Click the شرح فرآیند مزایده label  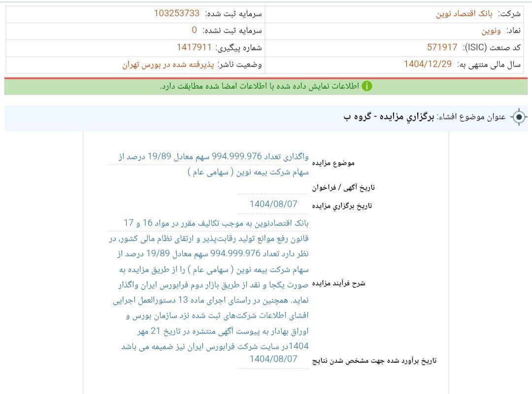pos(338,284)
